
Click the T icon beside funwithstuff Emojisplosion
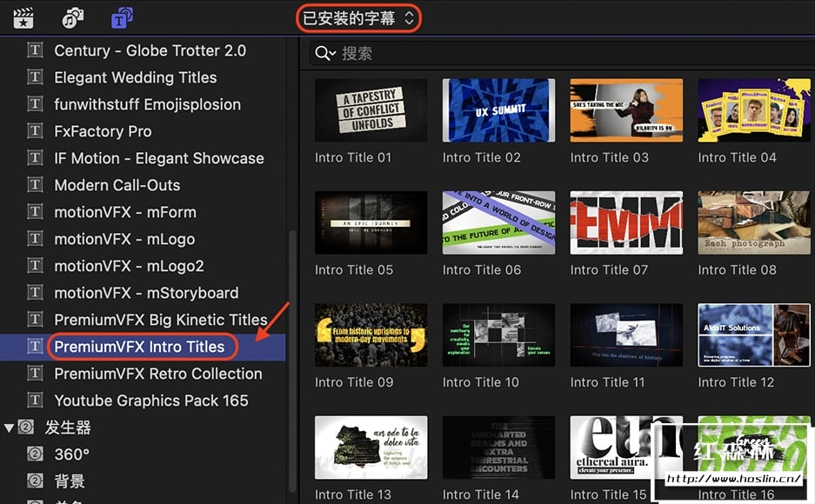(x=35, y=104)
